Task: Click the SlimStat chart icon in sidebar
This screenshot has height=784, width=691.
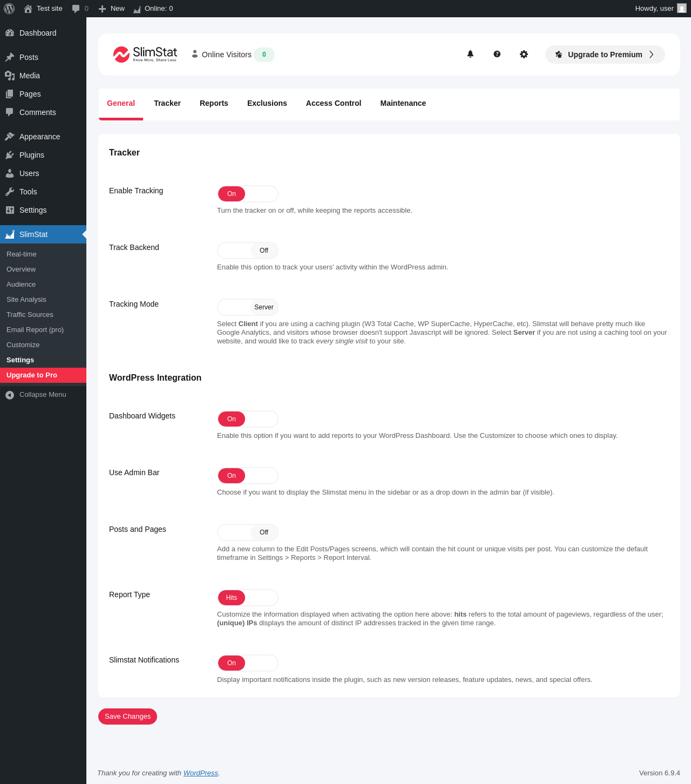Action: 10,234
